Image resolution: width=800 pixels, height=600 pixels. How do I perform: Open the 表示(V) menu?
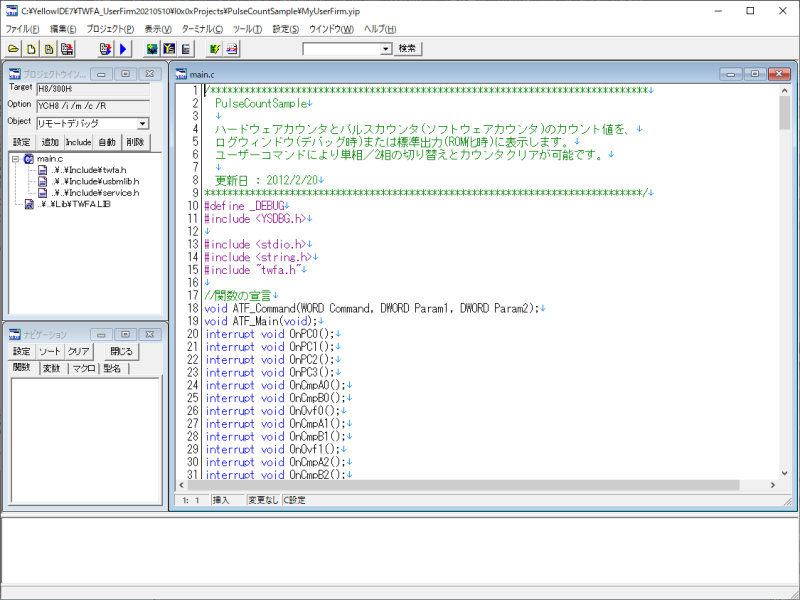[158, 29]
